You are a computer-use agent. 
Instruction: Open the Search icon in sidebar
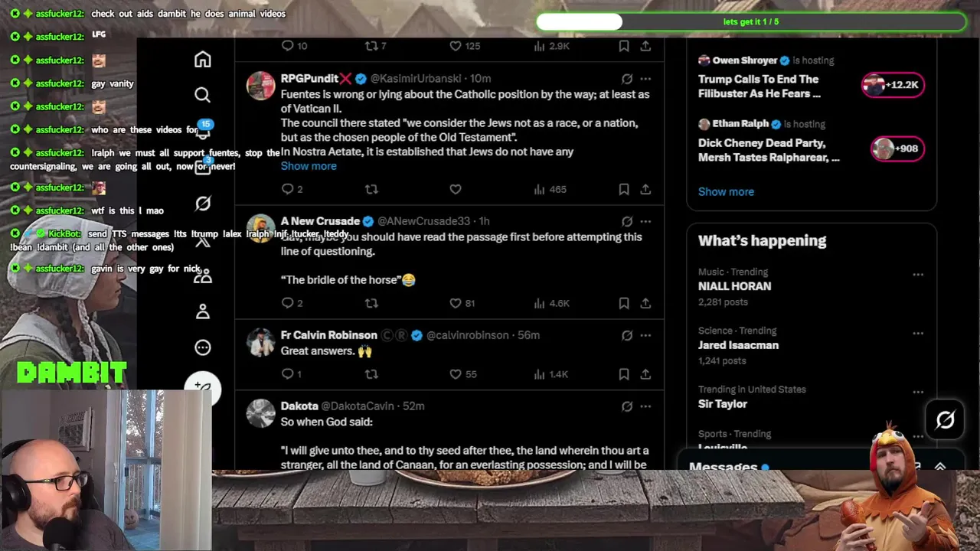tap(202, 95)
